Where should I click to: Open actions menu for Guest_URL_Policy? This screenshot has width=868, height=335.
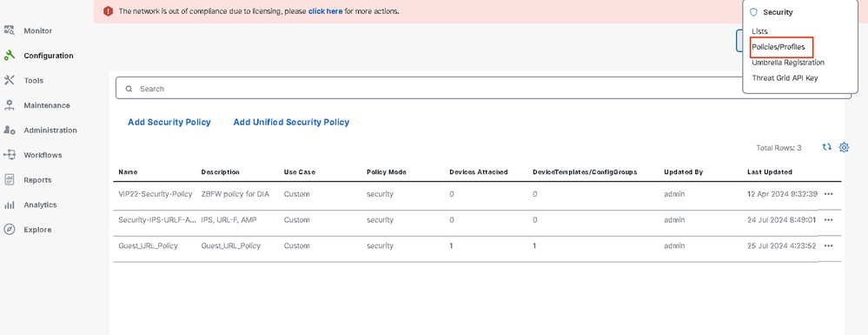coord(828,245)
